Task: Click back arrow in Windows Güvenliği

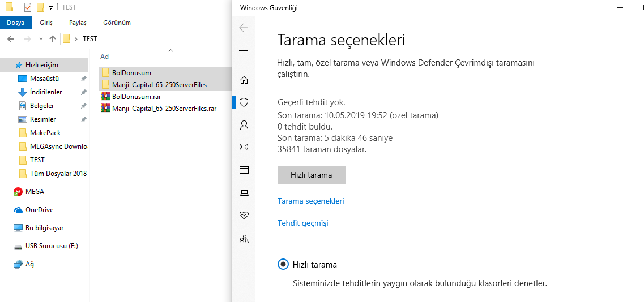Action: click(244, 28)
